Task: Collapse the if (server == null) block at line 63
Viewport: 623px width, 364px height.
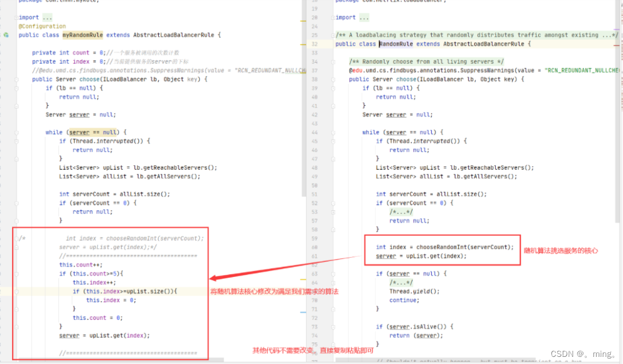Action: click(x=334, y=274)
